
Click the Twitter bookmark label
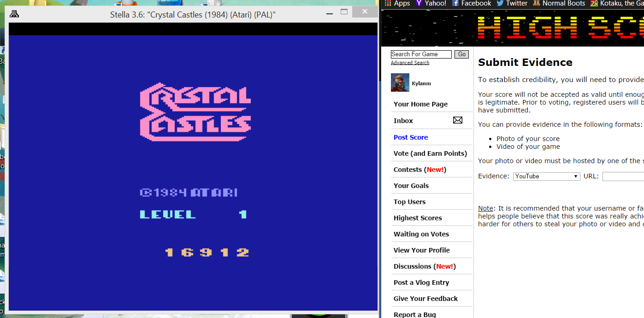tap(516, 3)
